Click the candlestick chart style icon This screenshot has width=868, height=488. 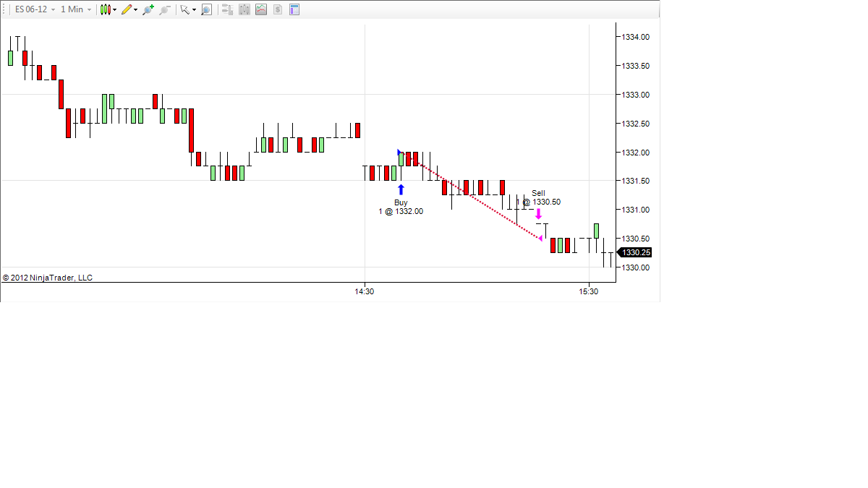106,9
